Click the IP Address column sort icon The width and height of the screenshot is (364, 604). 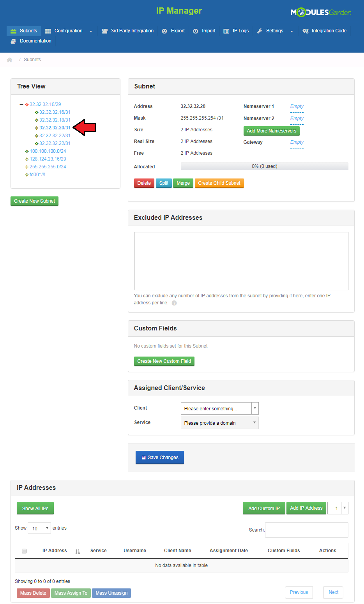point(78,551)
